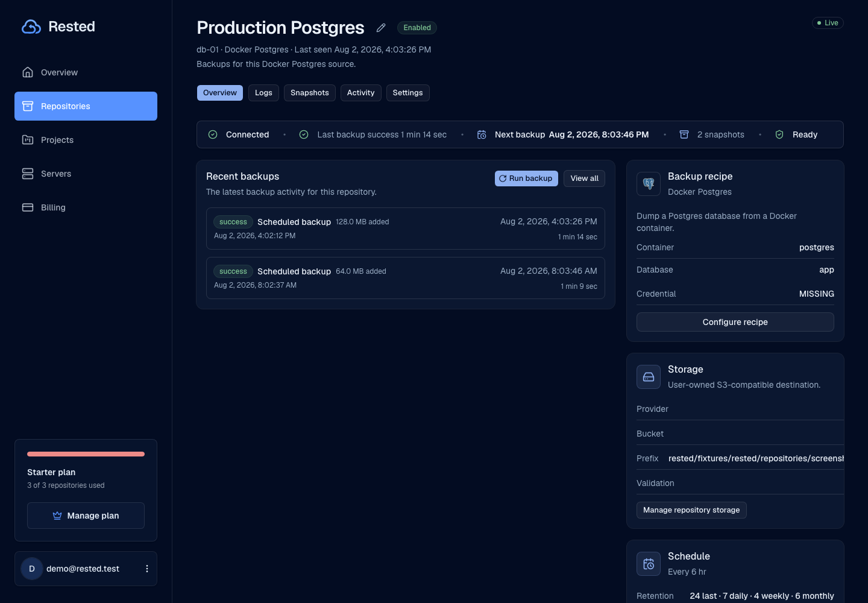This screenshot has height=603, width=868.
Task: Click the Postgres elephant icon in Backup recipe
Action: click(x=649, y=184)
